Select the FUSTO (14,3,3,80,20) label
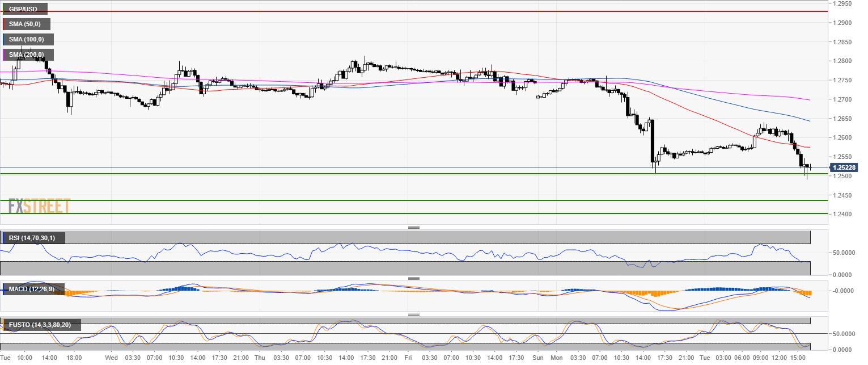The image size is (868, 365). pyautogui.click(x=41, y=325)
